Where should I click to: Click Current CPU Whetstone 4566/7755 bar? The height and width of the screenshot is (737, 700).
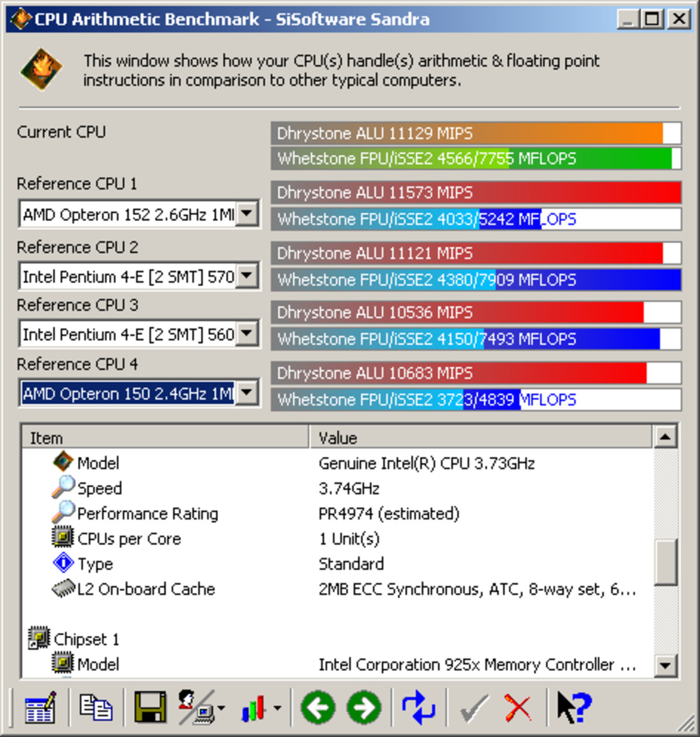coord(476,158)
